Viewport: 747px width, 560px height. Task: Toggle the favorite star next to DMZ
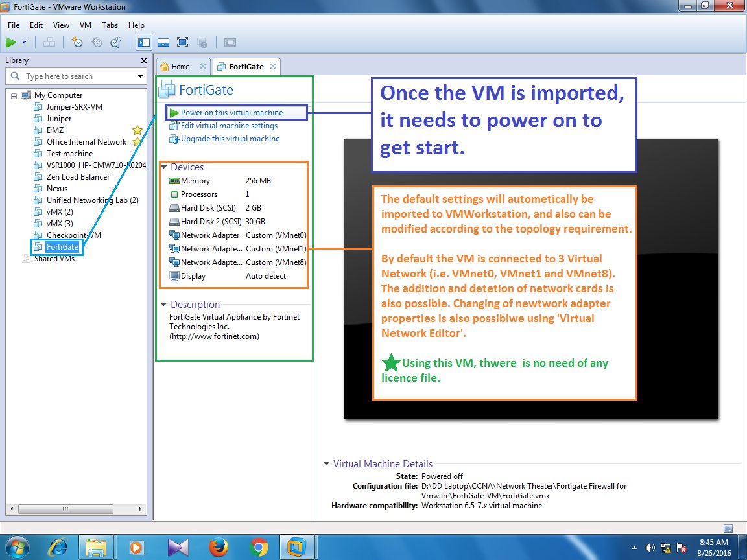(137, 130)
